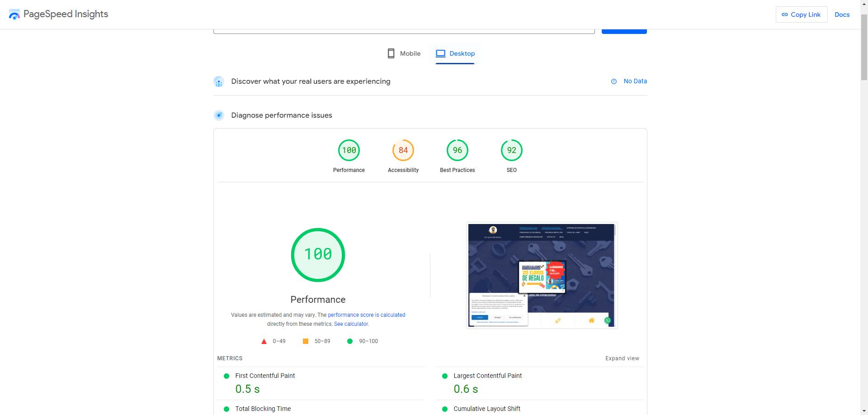Viewport: 868px width, 415px height.
Task: Click First Contentful Paint green status dot
Action: click(x=226, y=376)
